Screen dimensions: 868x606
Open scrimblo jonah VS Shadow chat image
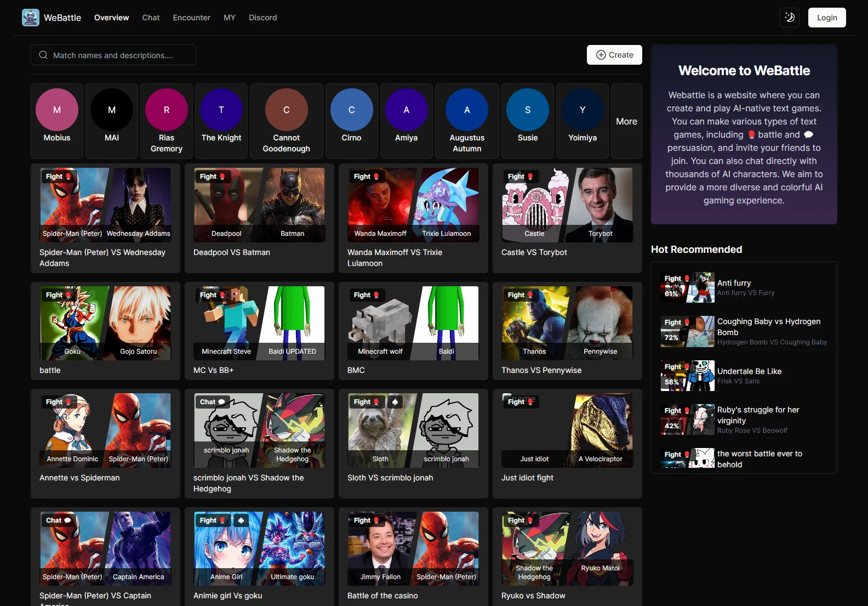point(259,431)
